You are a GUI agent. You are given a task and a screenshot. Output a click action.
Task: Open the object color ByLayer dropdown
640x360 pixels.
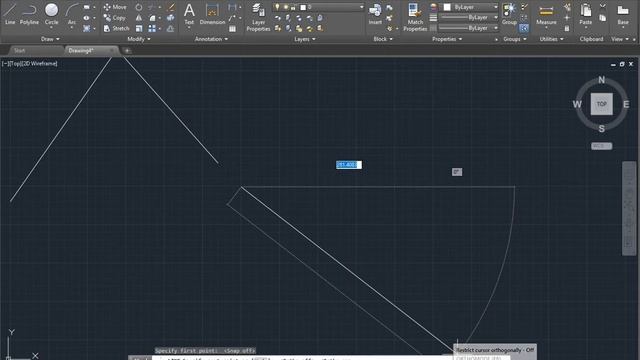pyautogui.click(x=496, y=7)
